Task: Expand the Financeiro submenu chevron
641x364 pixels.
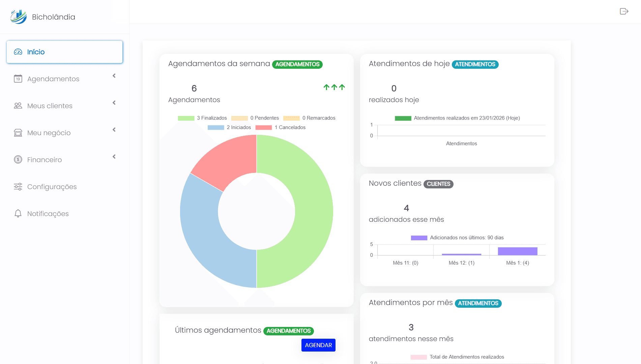Action: click(114, 157)
